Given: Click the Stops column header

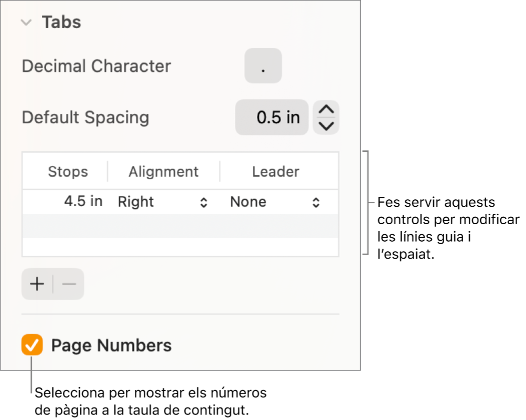Looking at the screenshot, I should (x=67, y=172).
